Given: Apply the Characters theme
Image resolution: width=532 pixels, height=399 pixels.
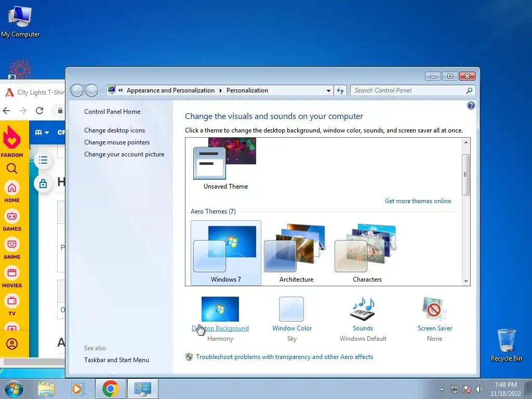Looking at the screenshot, I should click(x=367, y=253).
